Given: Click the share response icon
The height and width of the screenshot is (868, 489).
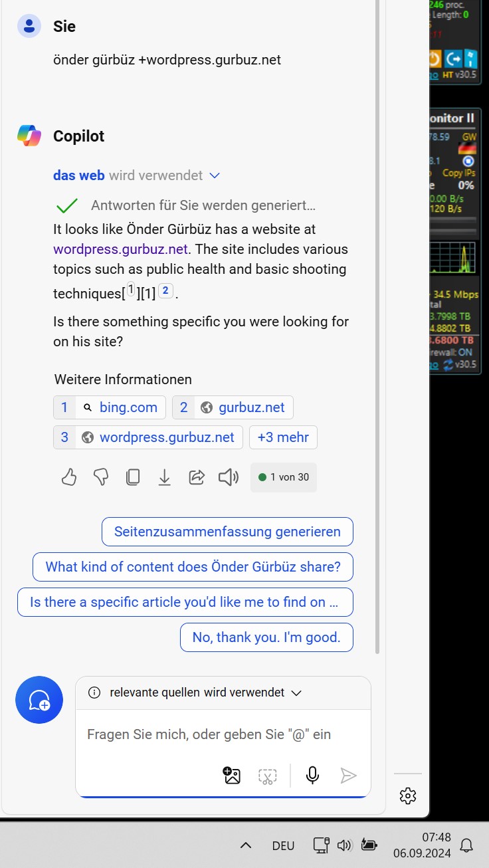Looking at the screenshot, I should click(197, 477).
